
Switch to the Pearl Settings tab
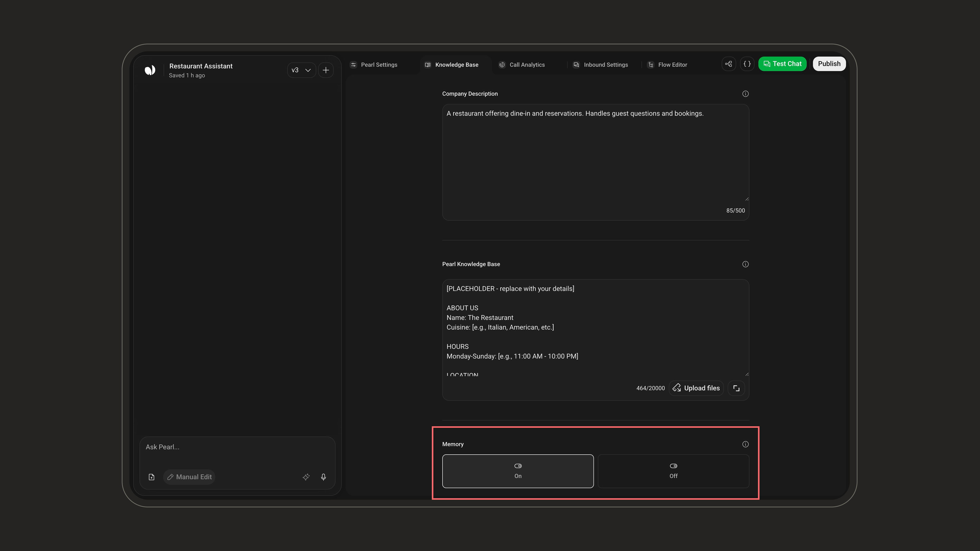(x=374, y=65)
